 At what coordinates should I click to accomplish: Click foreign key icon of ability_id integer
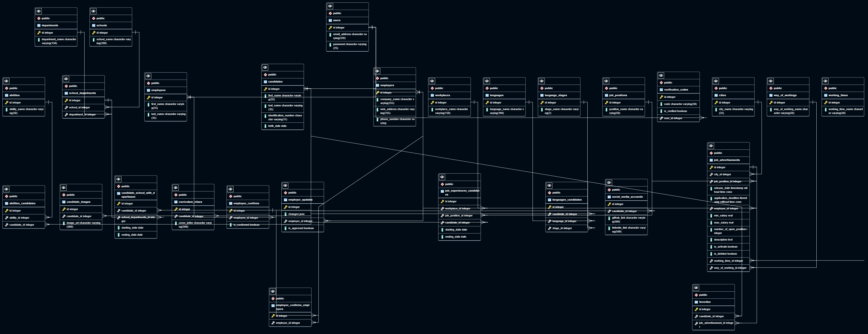(x=6, y=218)
